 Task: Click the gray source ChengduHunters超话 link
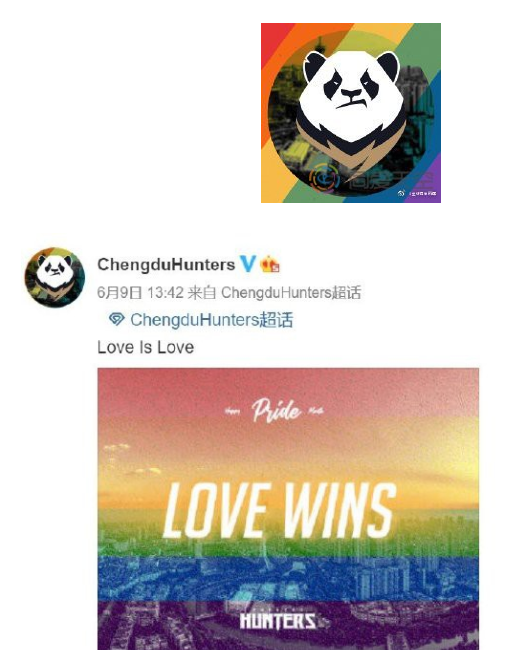tap(291, 293)
